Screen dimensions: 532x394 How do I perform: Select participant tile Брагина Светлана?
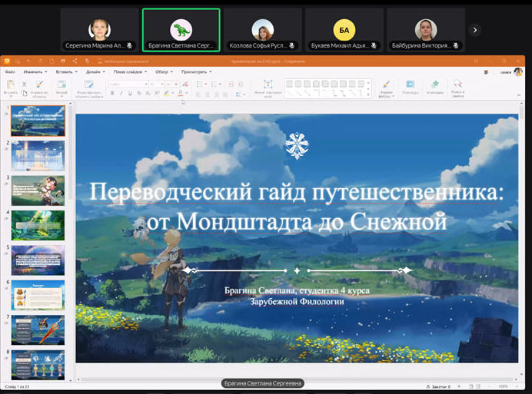(x=181, y=30)
